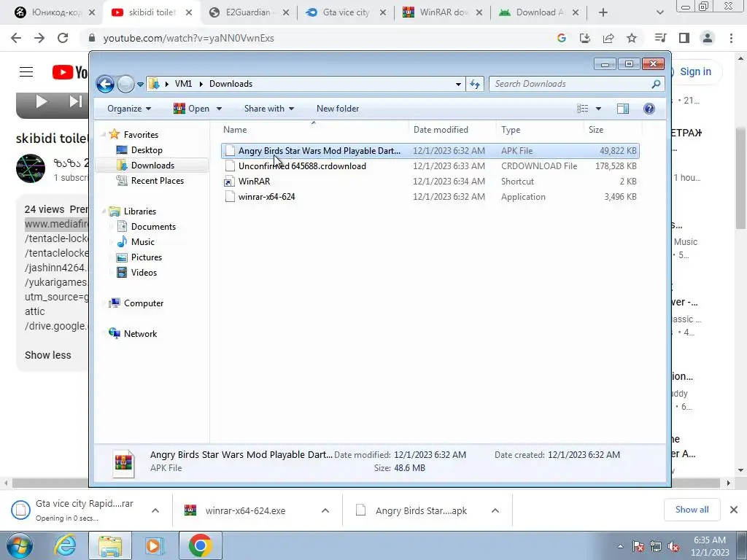This screenshot has height=560, width=747.
Task: Open Recent Places in navigation pane
Action: [x=158, y=181]
